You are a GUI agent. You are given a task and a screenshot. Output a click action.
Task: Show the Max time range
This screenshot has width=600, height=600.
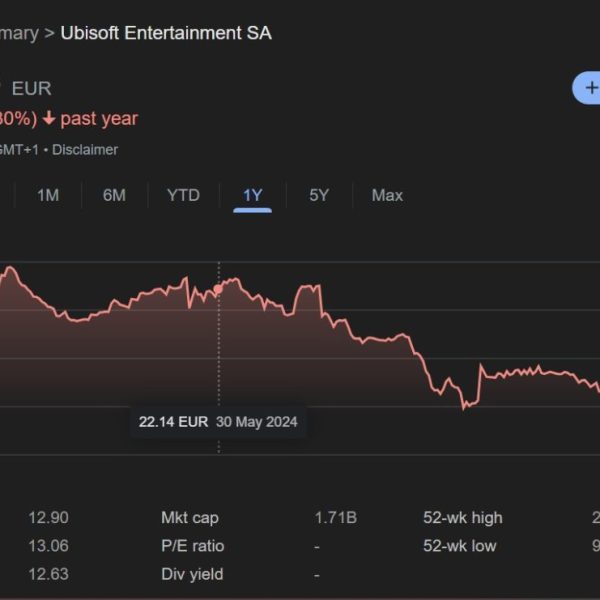point(387,195)
